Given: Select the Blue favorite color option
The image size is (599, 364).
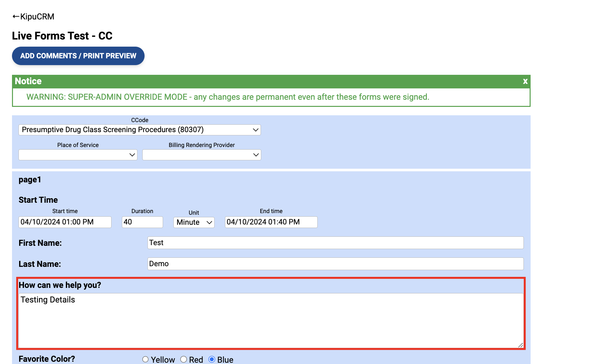Looking at the screenshot, I should 212,359.
